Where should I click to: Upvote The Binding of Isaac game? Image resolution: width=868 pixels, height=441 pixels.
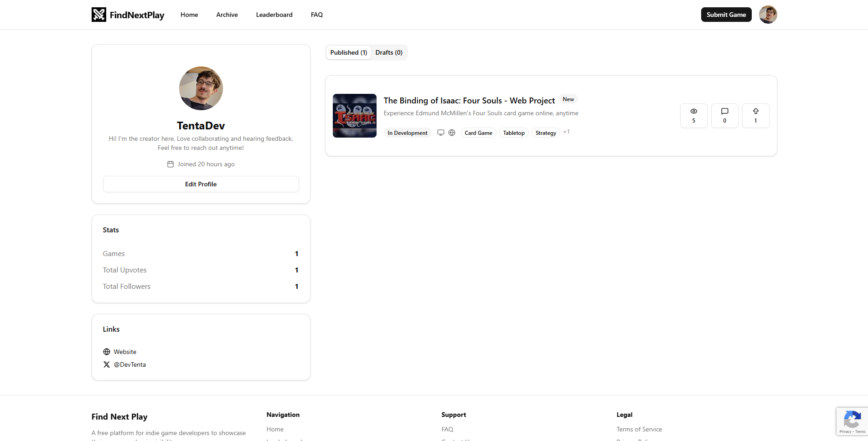click(755, 116)
